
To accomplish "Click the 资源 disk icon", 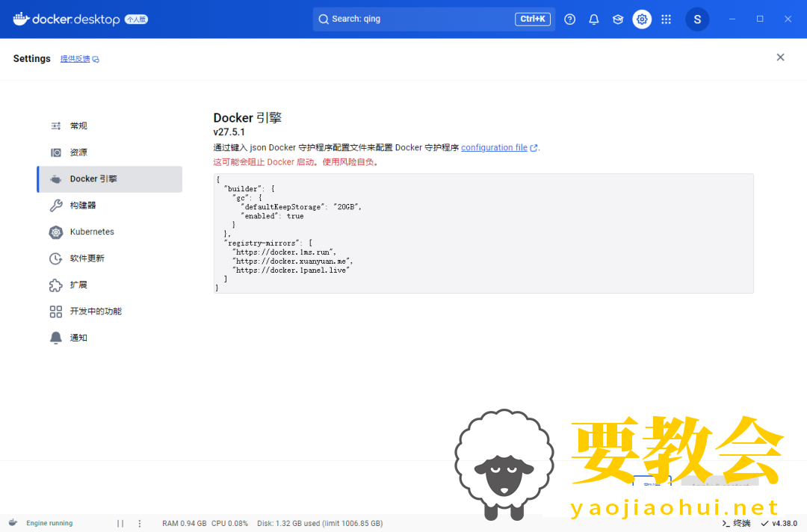I will point(55,153).
